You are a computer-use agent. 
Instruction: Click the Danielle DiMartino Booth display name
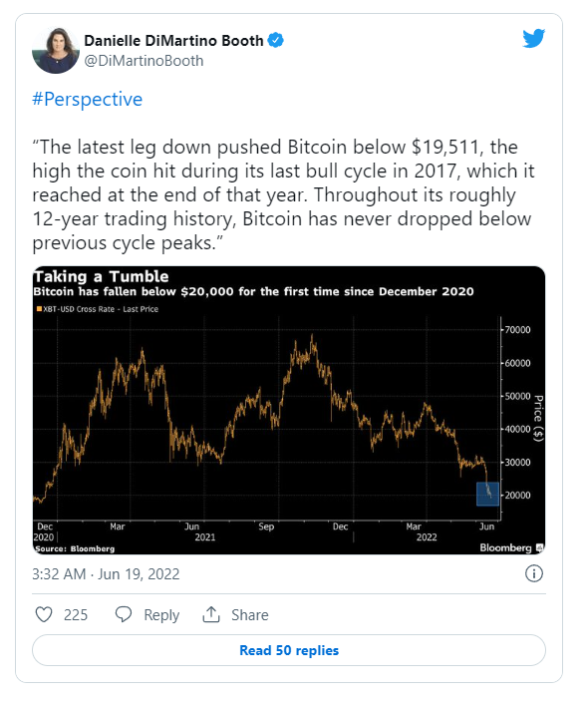tap(173, 41)
